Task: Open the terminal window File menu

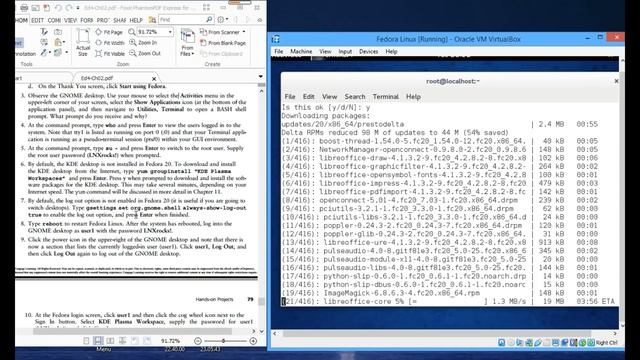Action: point(290,97)
